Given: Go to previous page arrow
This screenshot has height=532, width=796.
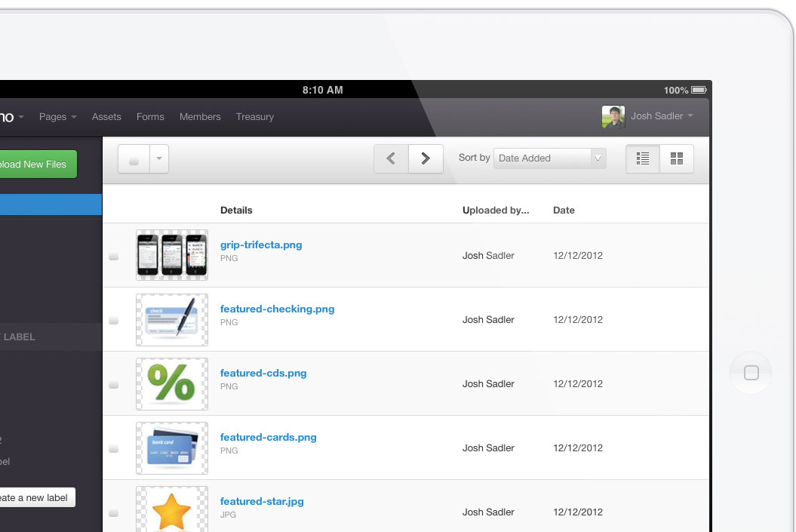Looking at the screenshot, I should (391, 159).
